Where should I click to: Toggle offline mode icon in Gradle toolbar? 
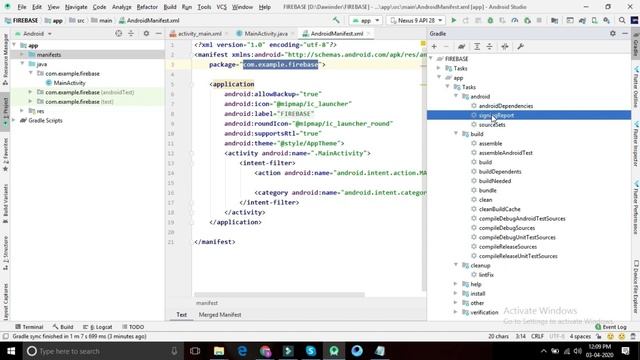click(x=505, y=47)
